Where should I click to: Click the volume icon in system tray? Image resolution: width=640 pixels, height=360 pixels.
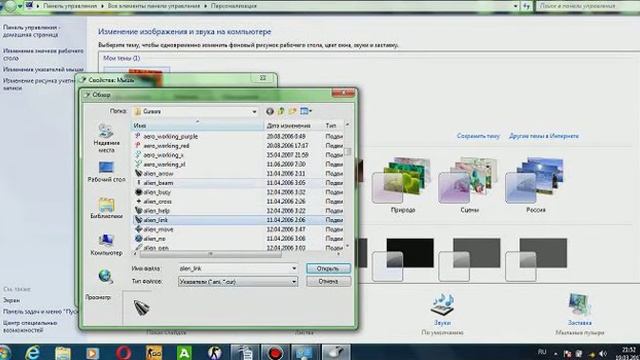604,353
